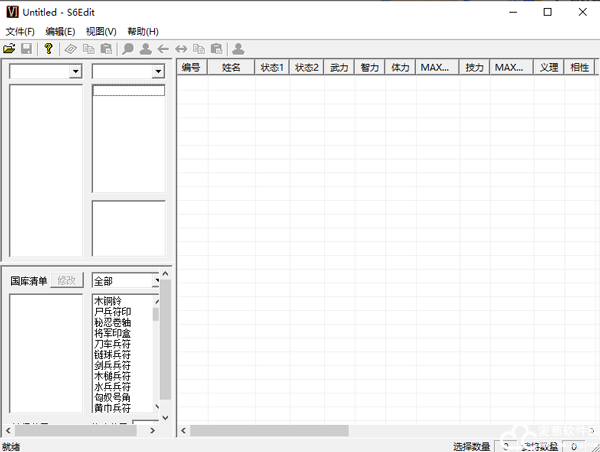
Task: Open the second top combo box dropdown
Action: click(158, 72)
